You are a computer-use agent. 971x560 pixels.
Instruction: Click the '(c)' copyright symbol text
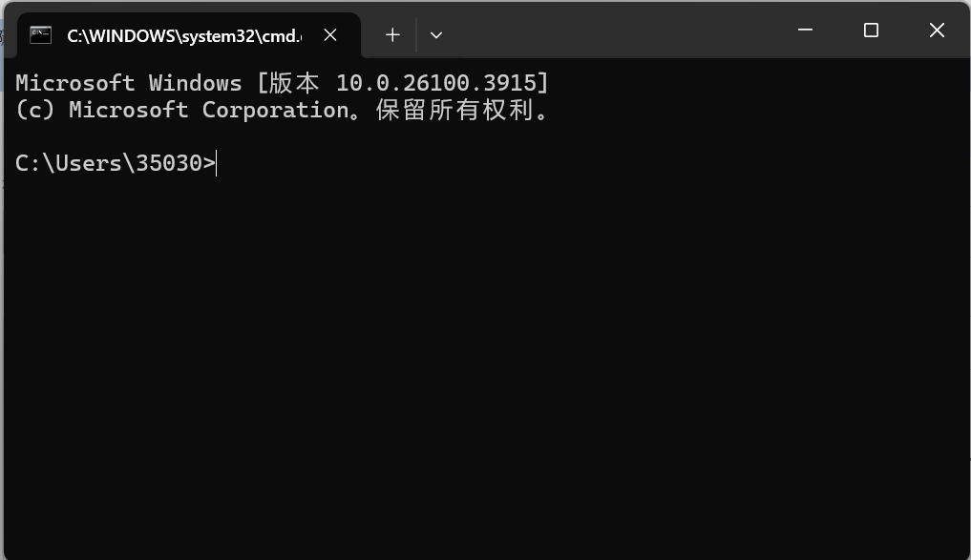click(x=34, y=110)
